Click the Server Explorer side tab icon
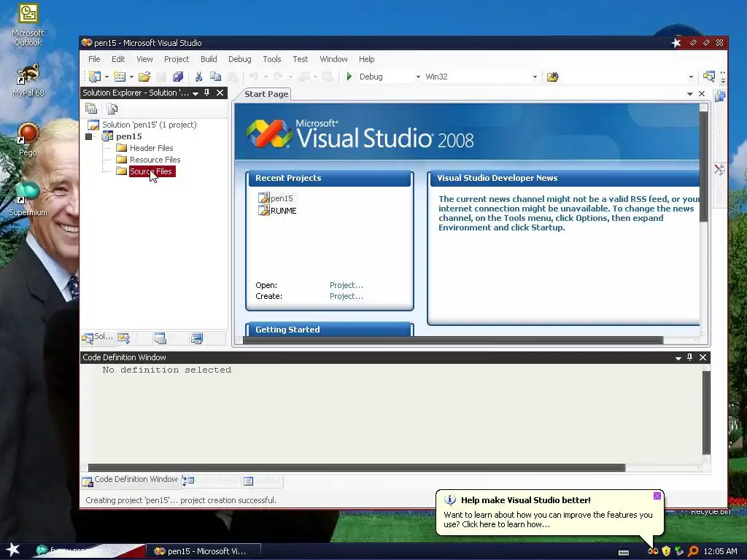Image resolution: width=747 pixels, height=560 pixels. tap(720, 97)
